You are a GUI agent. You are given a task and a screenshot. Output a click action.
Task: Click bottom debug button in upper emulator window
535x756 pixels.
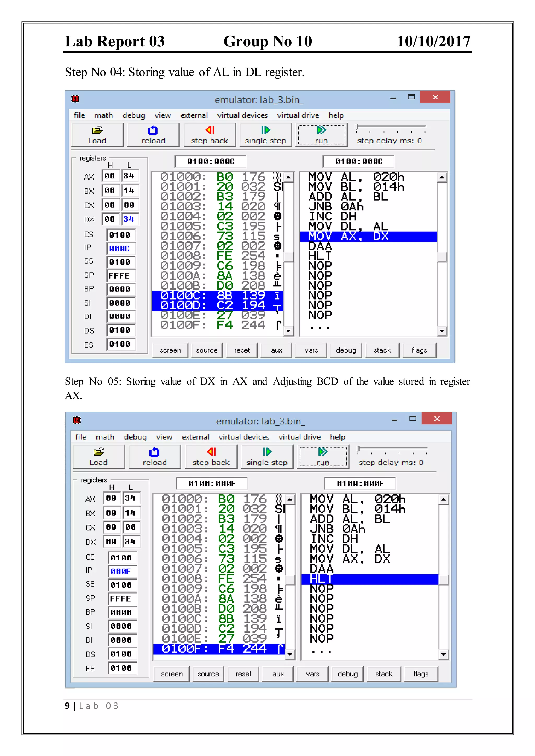pyautogui.click(x=346, y=350)
